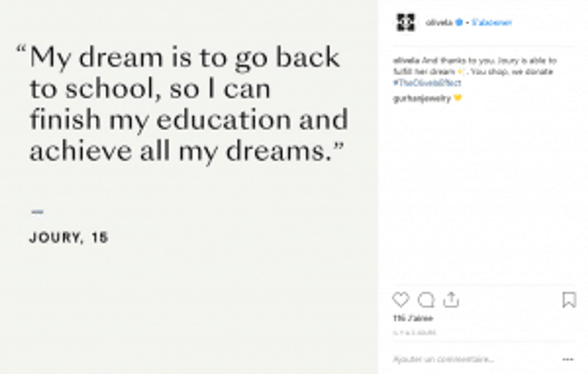Save the post with the bookmark icon
The width and height of the screenshot is (588, 374).
(569, 300)
